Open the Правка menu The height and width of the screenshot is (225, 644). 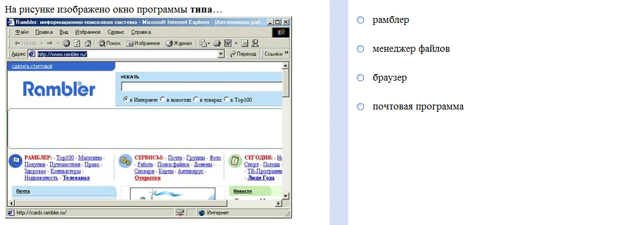pyautogui.click(x=44, y=32)
